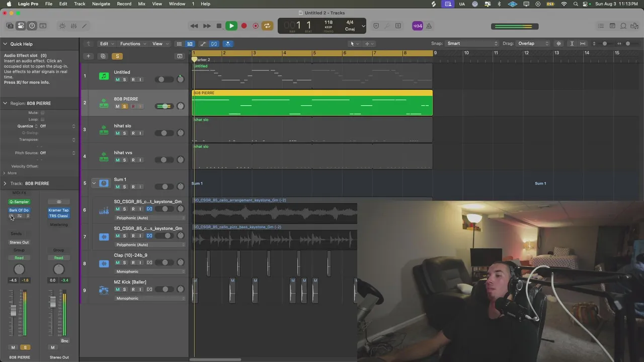Collapse the Sum 1 track stack
Viewport: 644px width, 362px height.
(94, 183)
